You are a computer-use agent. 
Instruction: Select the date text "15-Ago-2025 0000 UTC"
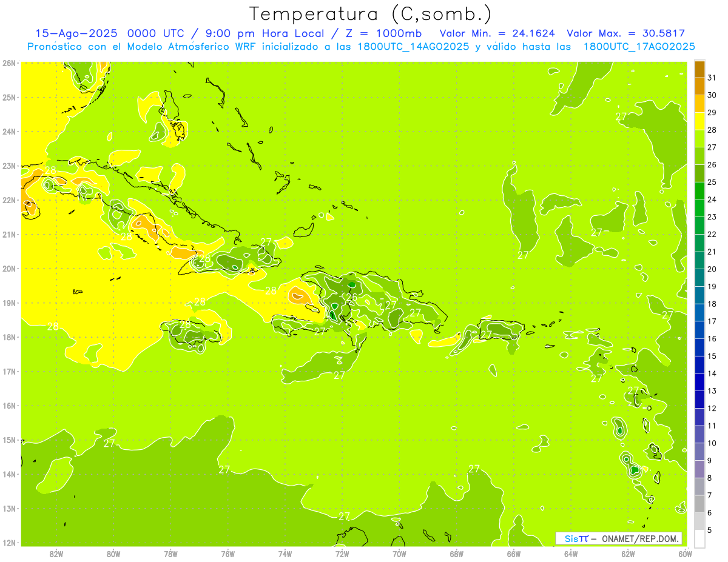(109, 33)
